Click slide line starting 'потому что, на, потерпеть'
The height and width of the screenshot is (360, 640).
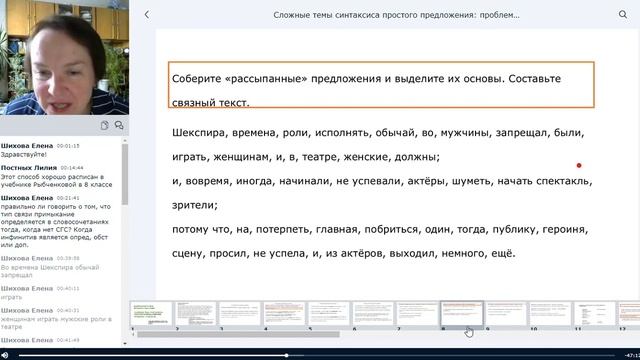click(380, 229)
